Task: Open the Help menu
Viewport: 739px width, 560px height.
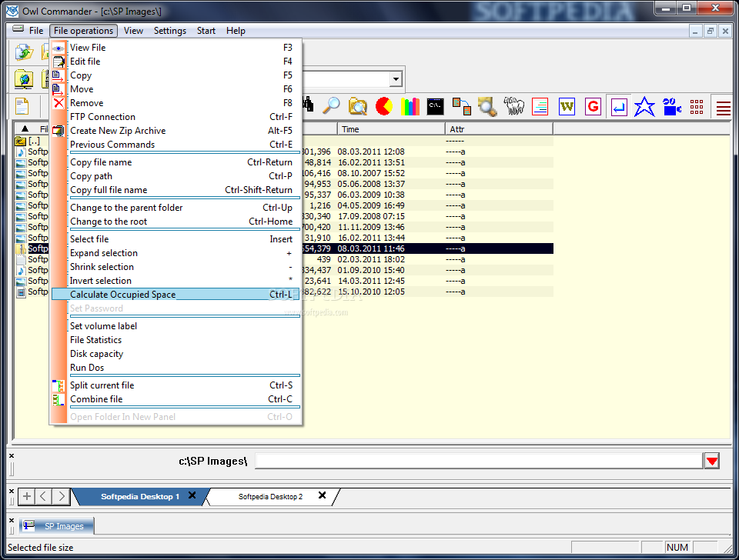Action: click(236, 31)
